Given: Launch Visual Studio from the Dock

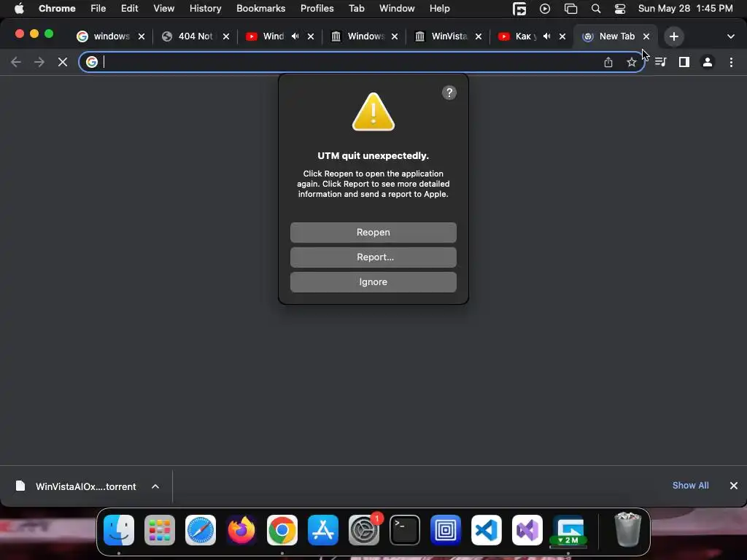Looking at the screenshot, I should (x=527, y=530).
